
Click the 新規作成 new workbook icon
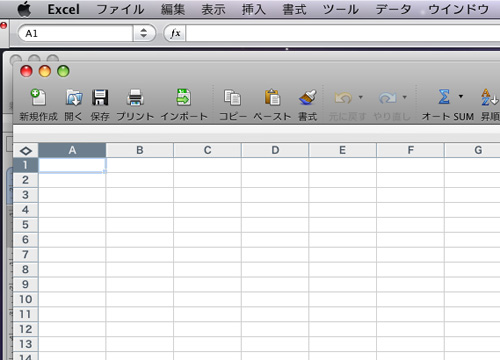[38, 98]
